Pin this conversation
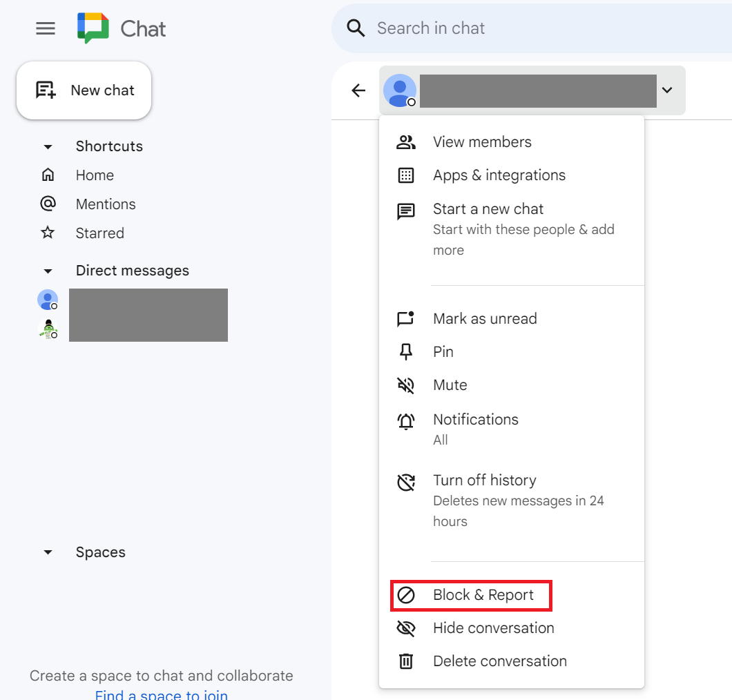This screenshot has width=732, height=700. (512, 352)
